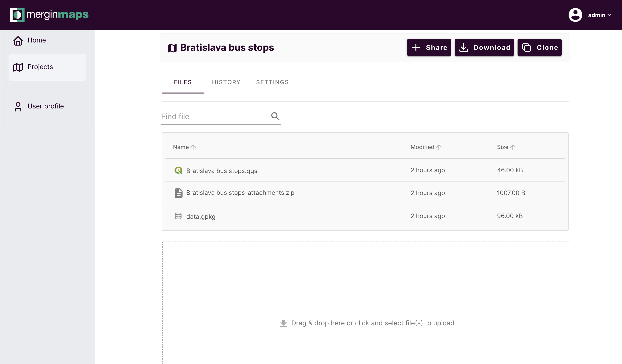Sort files by Size column arrow
The height and width of the screenshot is (364, 622).
point(513,147)
